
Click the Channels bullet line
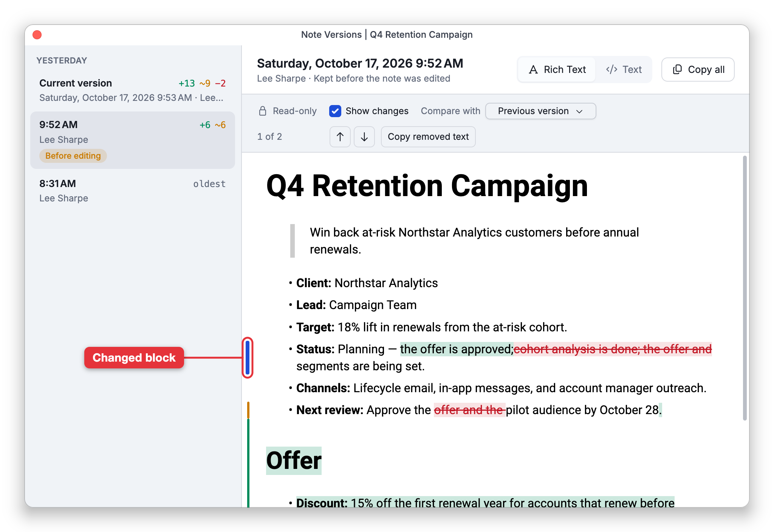pyautogui.click(x=501, y=388)
